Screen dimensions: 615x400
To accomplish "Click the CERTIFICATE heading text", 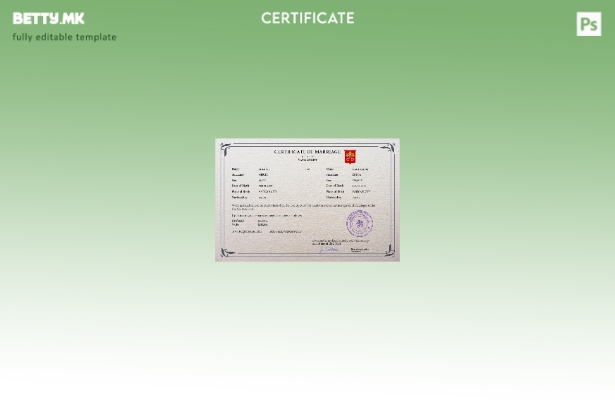I will [x=307, y=18].
